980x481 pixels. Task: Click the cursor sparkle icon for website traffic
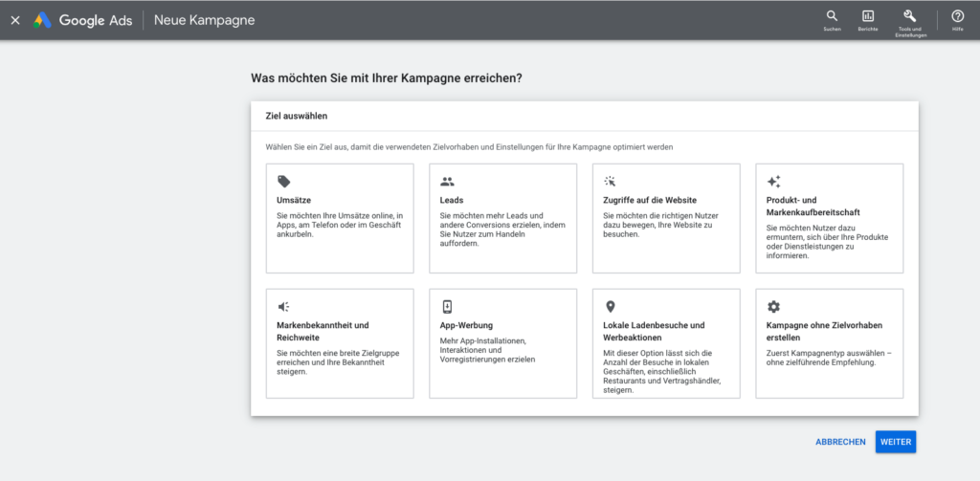tap(611, 181)
